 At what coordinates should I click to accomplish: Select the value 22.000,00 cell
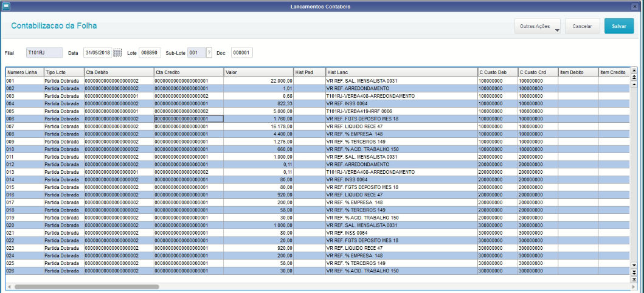(258, 81)
